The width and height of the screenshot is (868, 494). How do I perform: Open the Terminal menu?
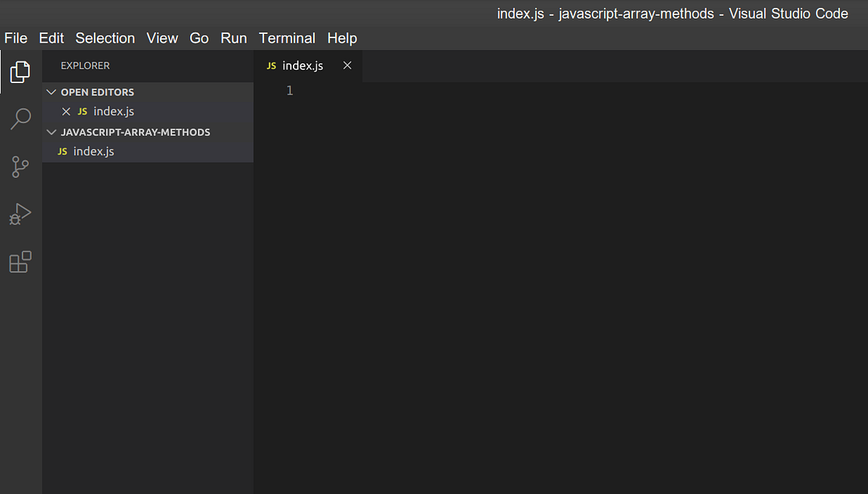point(286,38)
